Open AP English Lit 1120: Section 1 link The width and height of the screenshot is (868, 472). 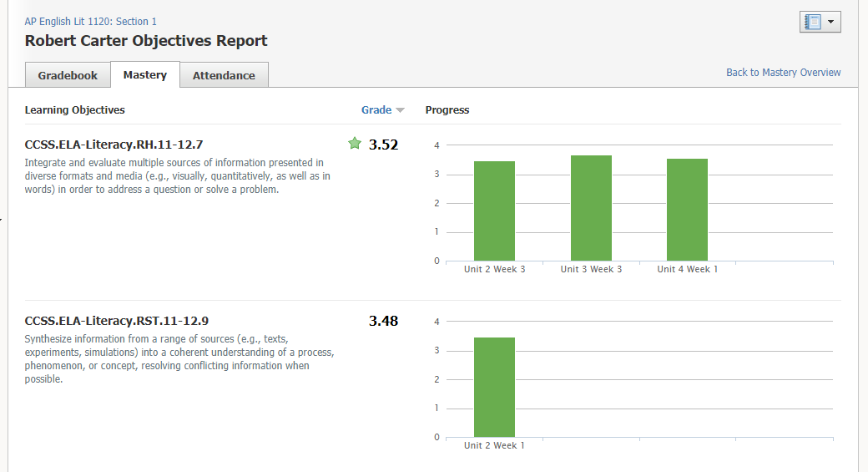90,22
